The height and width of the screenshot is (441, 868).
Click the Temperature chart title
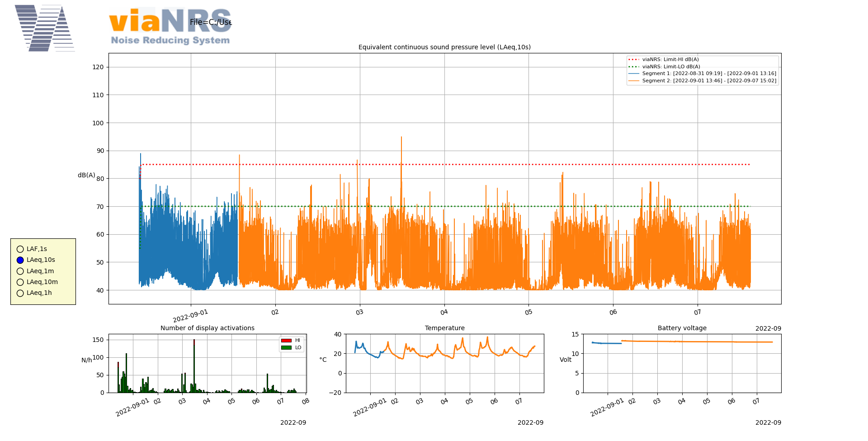click(444, 328)
